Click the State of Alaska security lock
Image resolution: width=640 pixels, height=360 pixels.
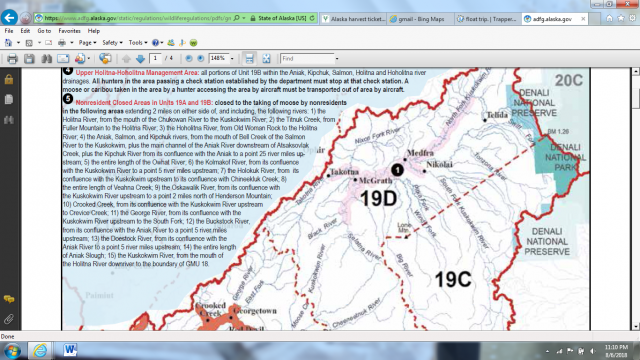[x=253, y=18]
